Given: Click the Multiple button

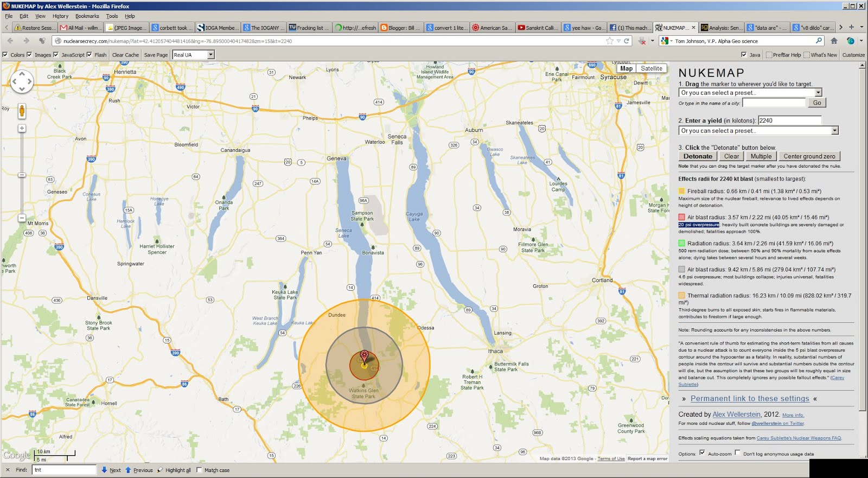Looking at the screenshot, I should pyautogui.click(x=761, y=156).
